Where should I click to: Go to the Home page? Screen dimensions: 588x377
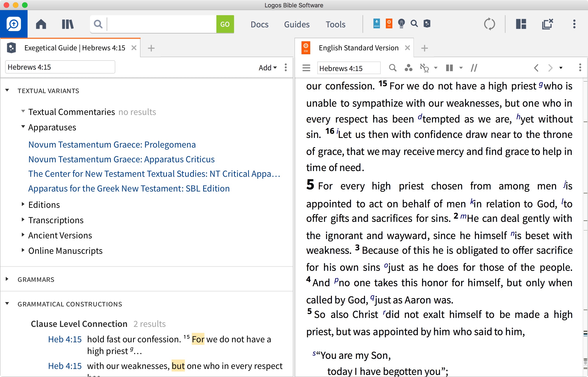click(41, 24)
